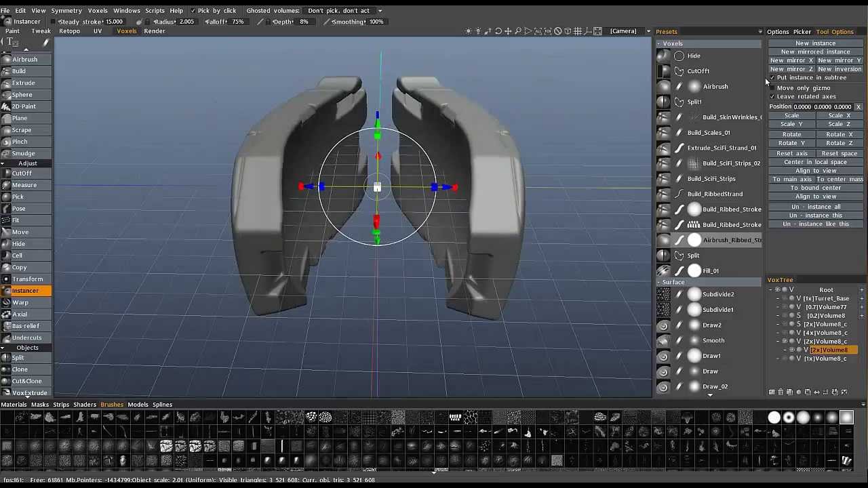Select [4x]Volume8_c layer in VoxTree
This screenshot has height=488, width=868.
tap(825, 333)
